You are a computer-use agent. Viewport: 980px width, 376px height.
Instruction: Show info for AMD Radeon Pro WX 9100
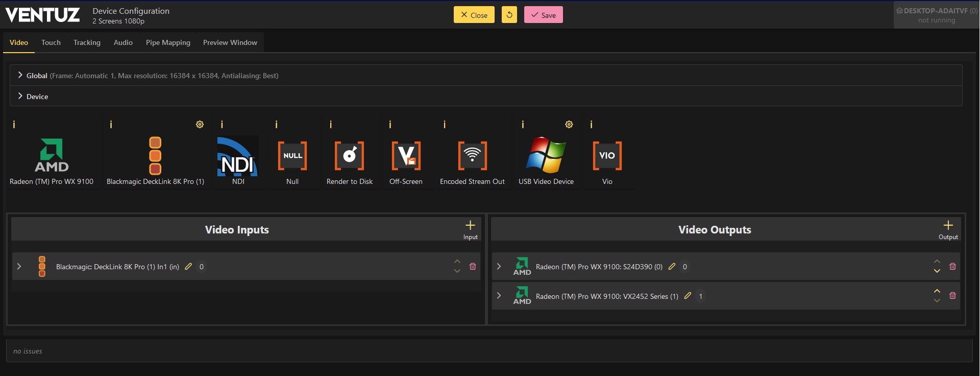point(14,125)
